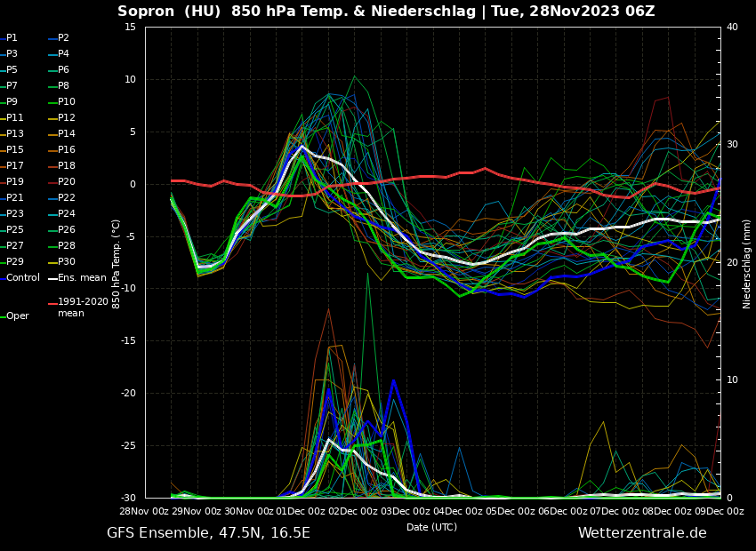The width and height of the screenshot is (756, 551).
Task: Click the 28Nov 00z date tick label
Action: 145,511
